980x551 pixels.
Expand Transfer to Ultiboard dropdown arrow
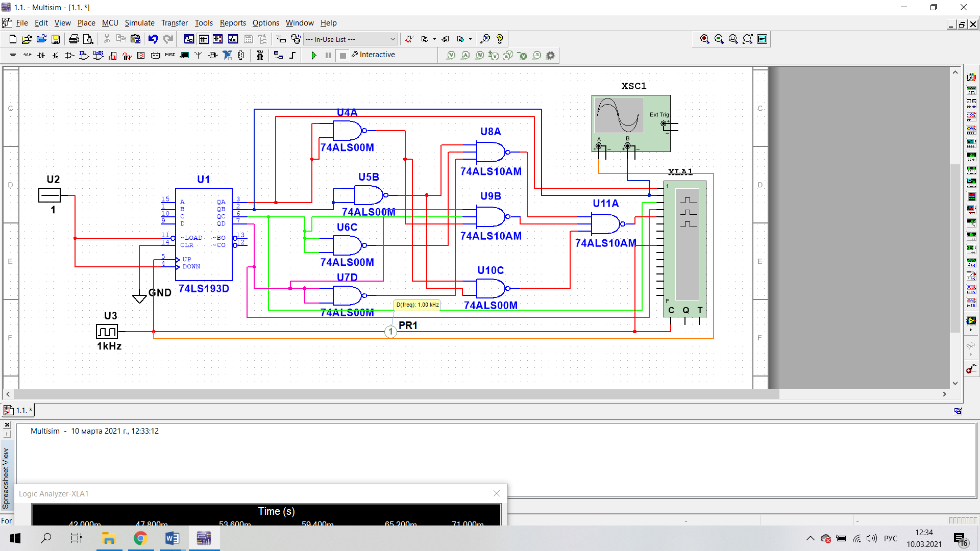(434, 39)
